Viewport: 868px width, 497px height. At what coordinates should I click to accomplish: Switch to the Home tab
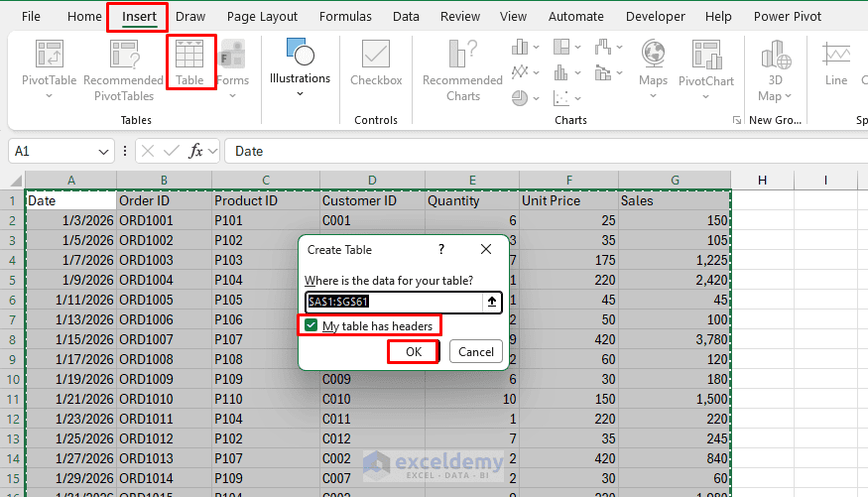tap(84, 17)
